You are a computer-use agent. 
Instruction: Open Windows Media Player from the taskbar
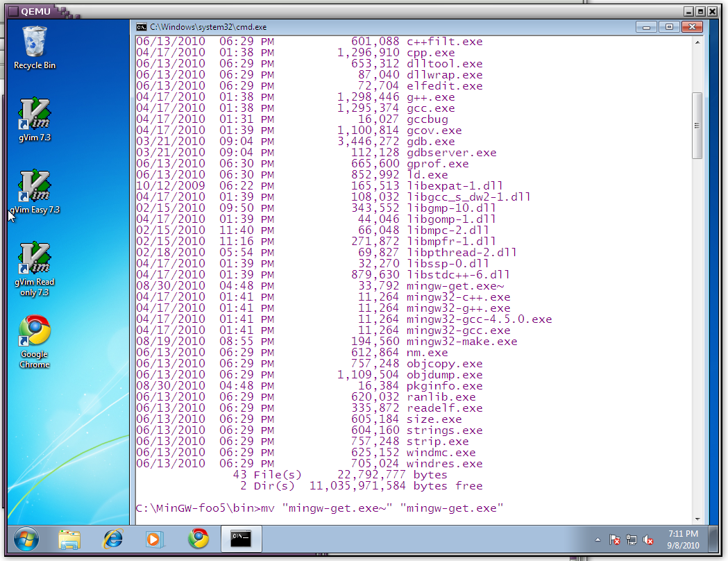[155, 539]
